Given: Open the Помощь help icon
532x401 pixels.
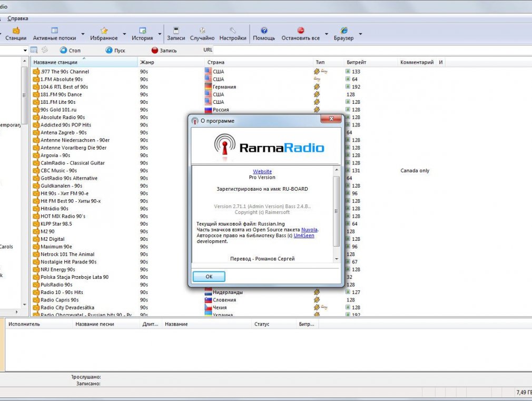Looking at the screenshot, I should pos(264,34).
